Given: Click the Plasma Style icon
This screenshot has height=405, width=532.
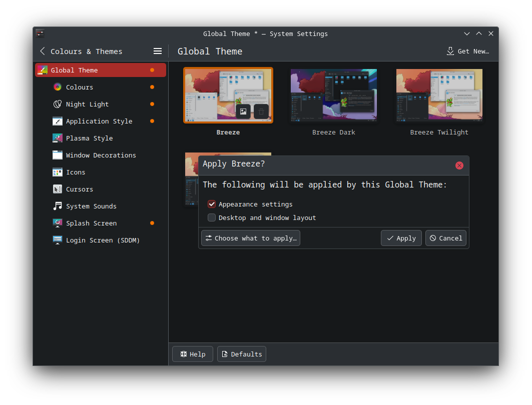Looking at the screenshot, I should click(x=58, y=138).
